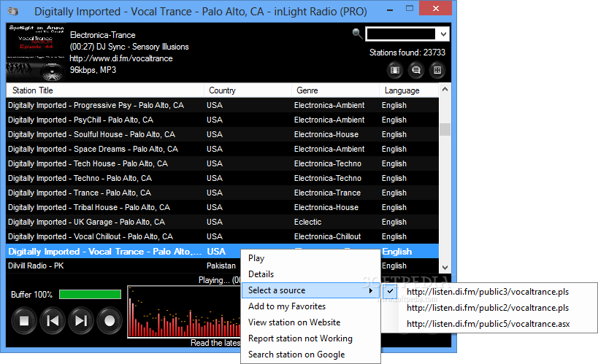The height and width of the screenshot is (364, 598).
Task: Select the Progressive Psy - Palo Alto station
Action: [223, 105]
